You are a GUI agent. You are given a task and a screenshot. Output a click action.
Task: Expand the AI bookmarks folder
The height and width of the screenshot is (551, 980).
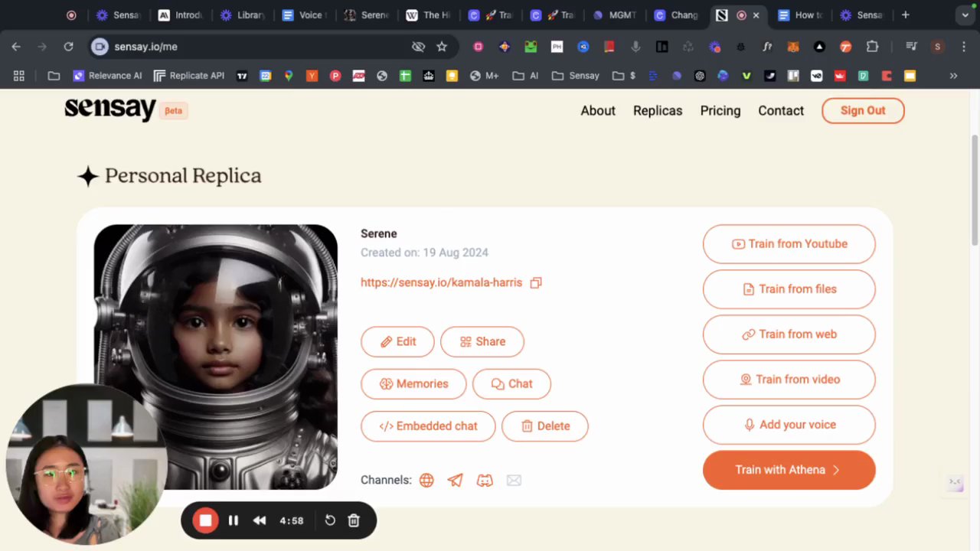526,76
